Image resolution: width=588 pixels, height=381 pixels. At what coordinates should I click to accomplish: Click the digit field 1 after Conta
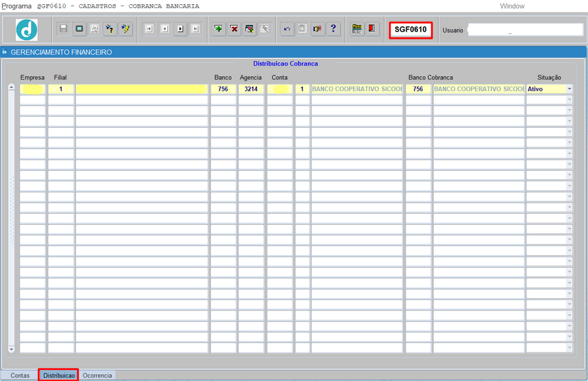pyautogui.click(x=302, y=89)
